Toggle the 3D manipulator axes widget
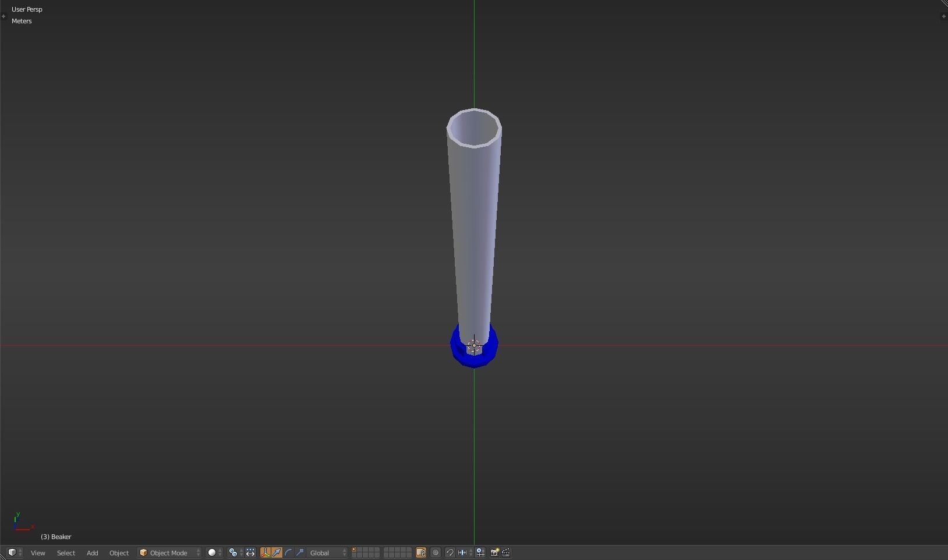Screen dimensions: 948x560 click(265, 552)
